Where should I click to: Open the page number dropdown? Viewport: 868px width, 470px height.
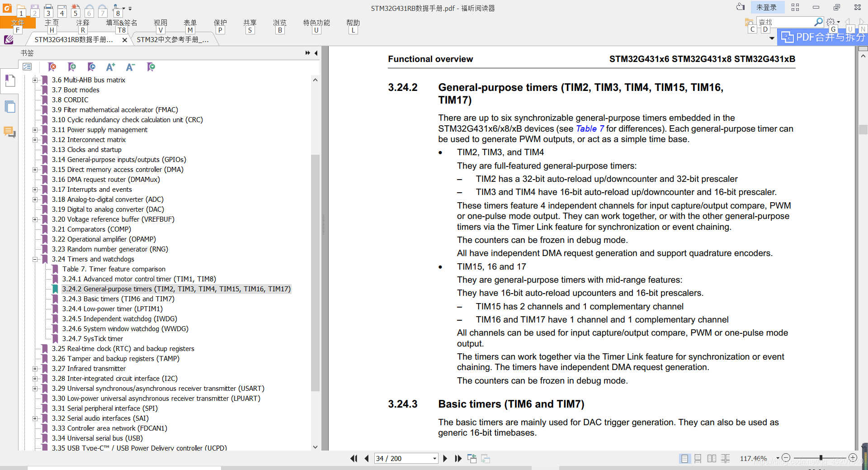tap(434, 458)
